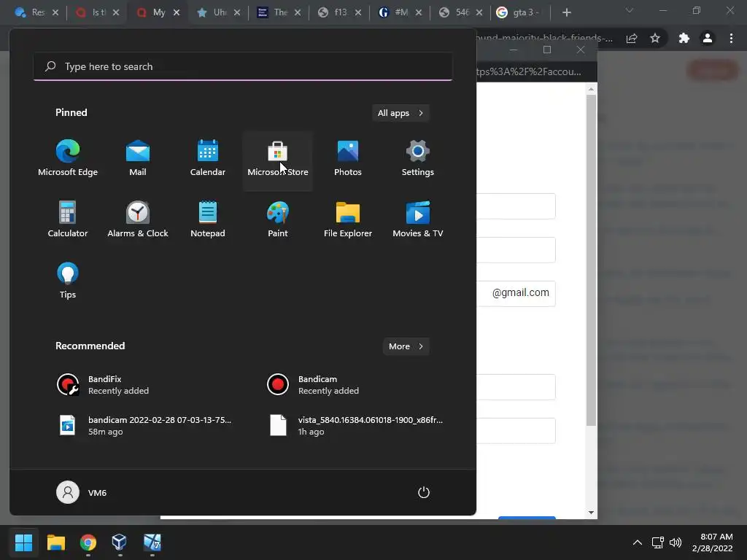The image size is (747, 560).
Task: Focus the Type here to search box
Action: pos(243,66)
